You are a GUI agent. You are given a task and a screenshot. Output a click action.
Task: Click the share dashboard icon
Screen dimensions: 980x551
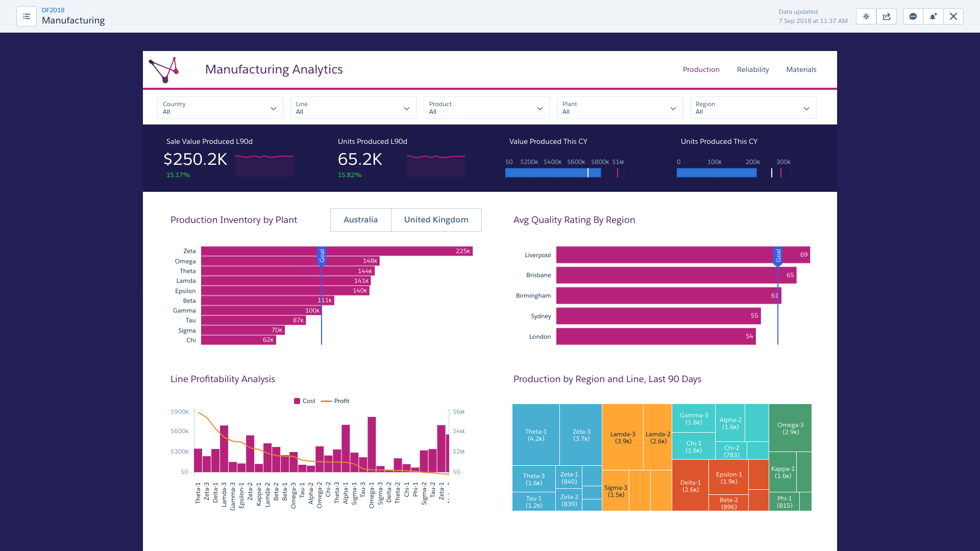pyautogui.click(x=887, y=16)
